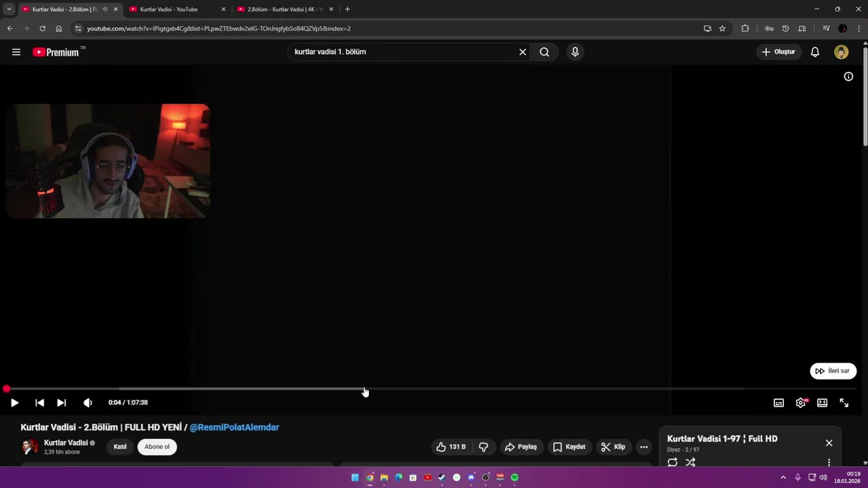
Task: Save video using Kaydet
Action: tap(569, 447)
